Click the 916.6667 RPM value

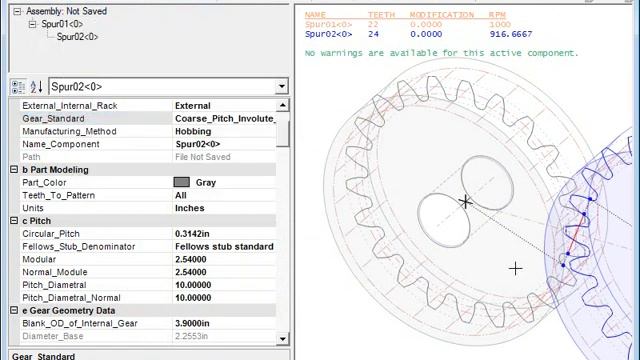click(511, 34)
